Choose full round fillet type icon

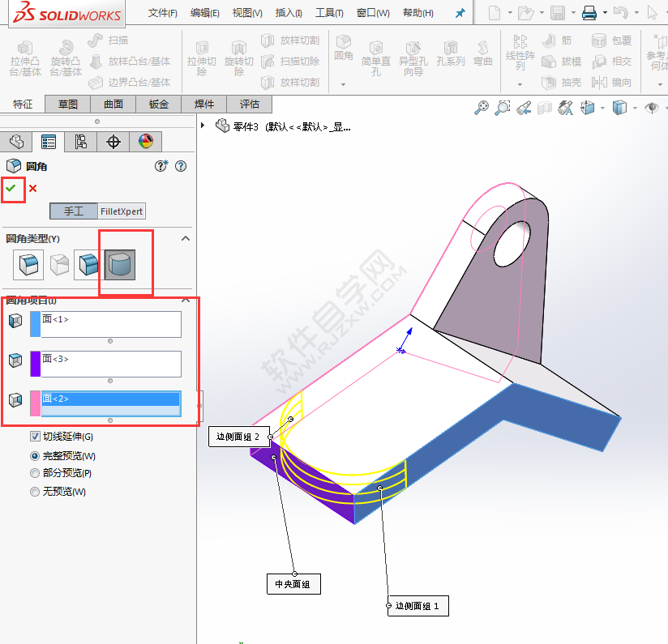pyautogui.click(x=120, y=264)
